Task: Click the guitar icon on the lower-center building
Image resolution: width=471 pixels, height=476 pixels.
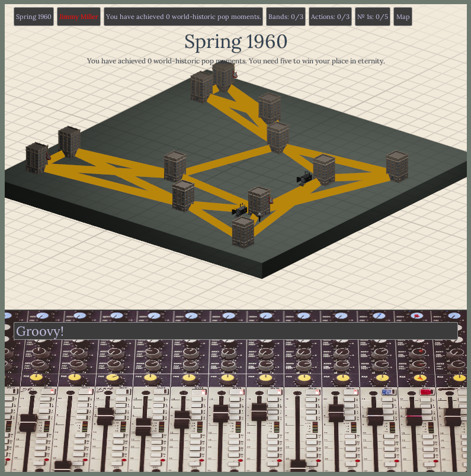Action: pos(271,200)
